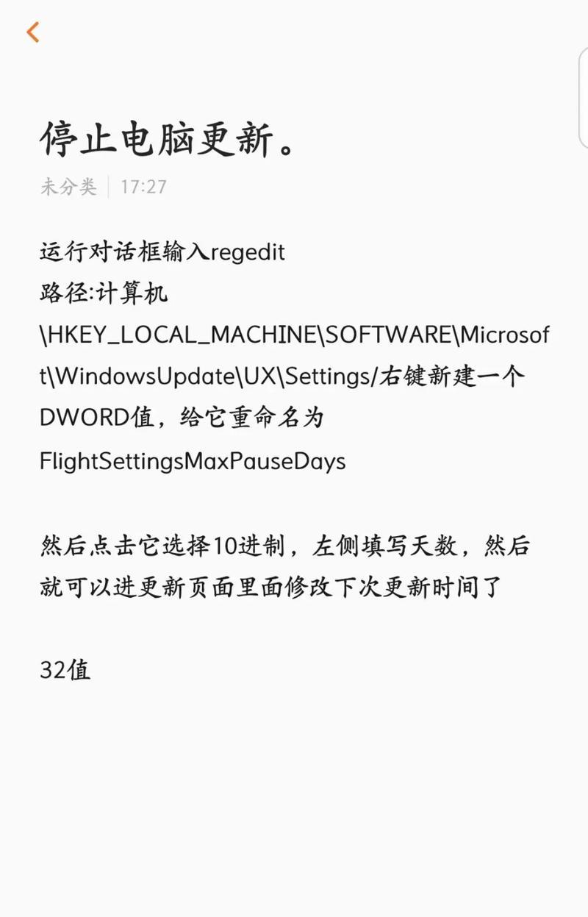
Task: Tap the orange back arrow
Action: point(33,32)
